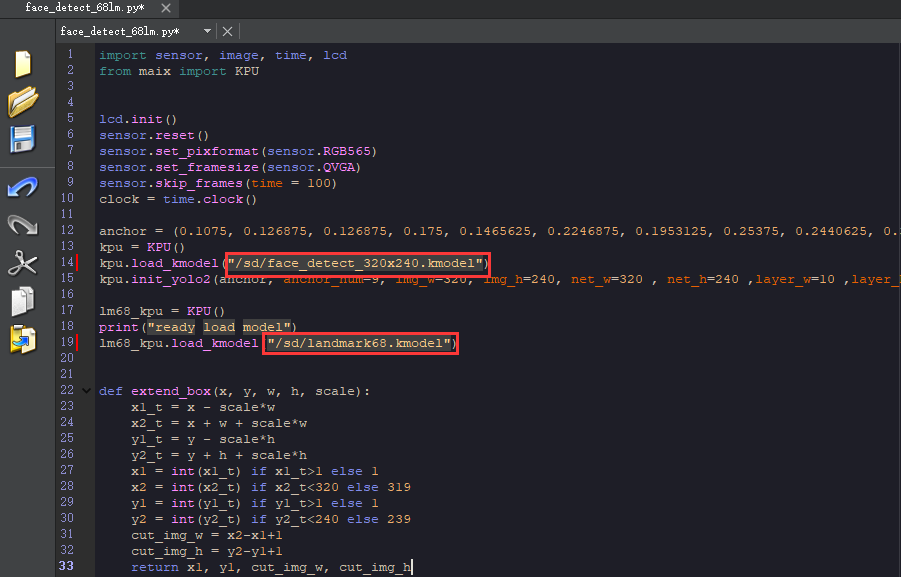Click the "/sd/face_detect_320x240.kmodel" string
Viewport: 901px width, 577px height.
357,263
